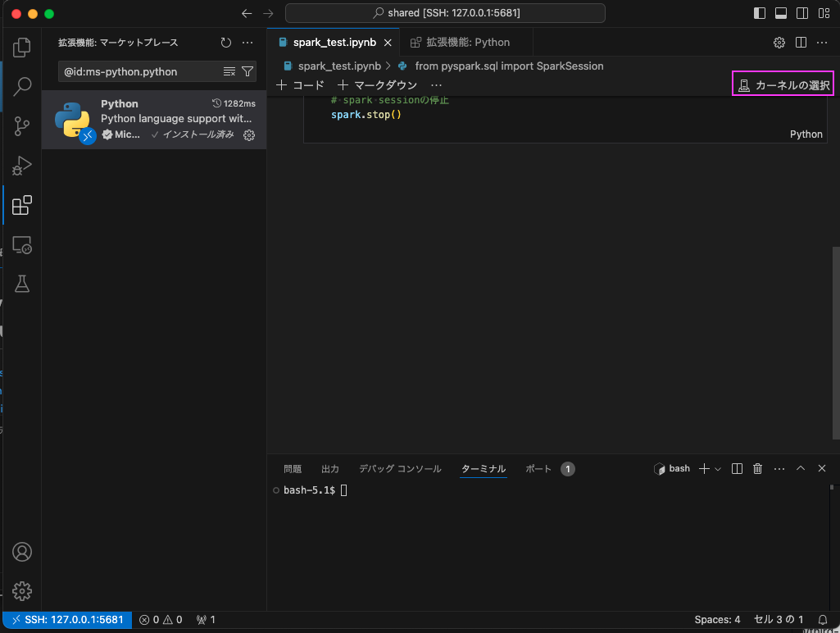The image size is (840, 633).
Task: Open the Extensions view icon
Action: [22, 205]
